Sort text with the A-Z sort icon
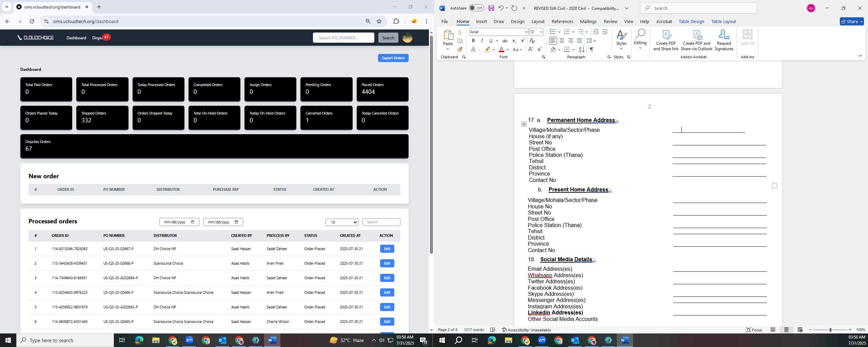The height and width of the screenshot is (347, 868). pos(581,49)
